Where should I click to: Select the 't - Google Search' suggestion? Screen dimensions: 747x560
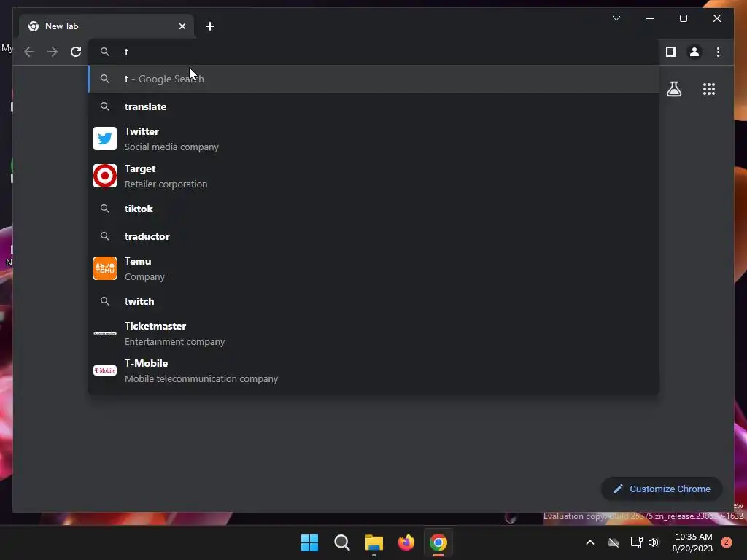point(373,79)
